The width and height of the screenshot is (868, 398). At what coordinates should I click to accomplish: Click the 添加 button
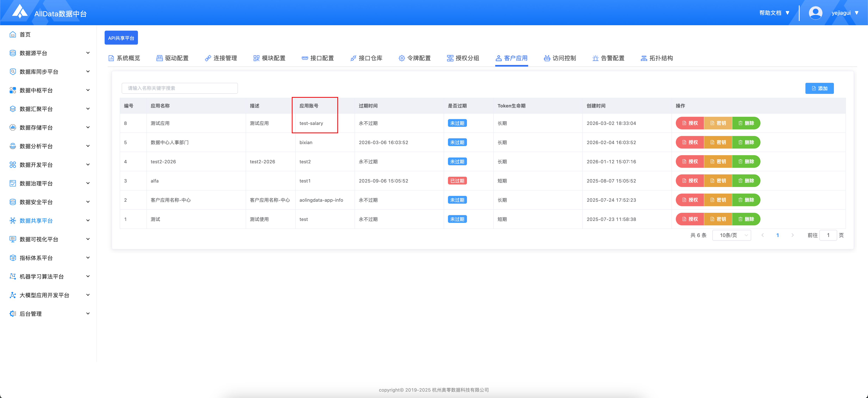pos(819,88)
